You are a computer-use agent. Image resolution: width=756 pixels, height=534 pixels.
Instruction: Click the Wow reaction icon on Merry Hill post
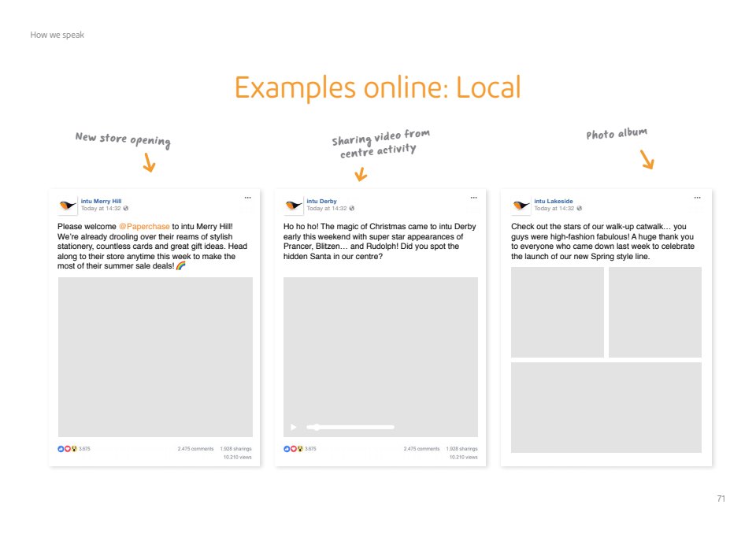[x=74, y=449]
